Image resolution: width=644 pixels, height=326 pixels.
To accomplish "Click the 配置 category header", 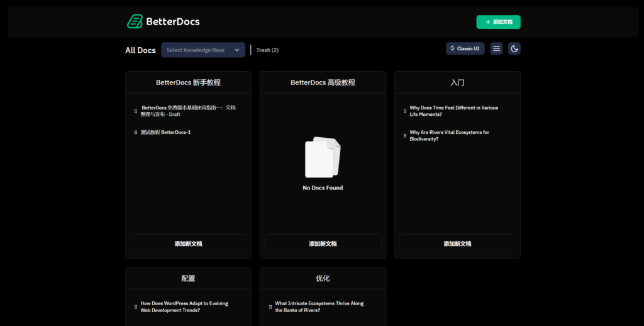I will [188, 278].
